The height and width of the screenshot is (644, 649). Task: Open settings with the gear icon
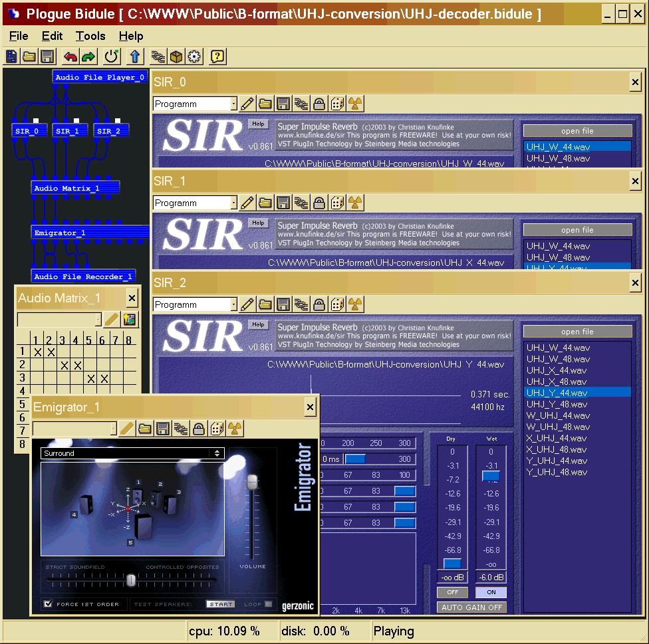(x=194, y=56)
